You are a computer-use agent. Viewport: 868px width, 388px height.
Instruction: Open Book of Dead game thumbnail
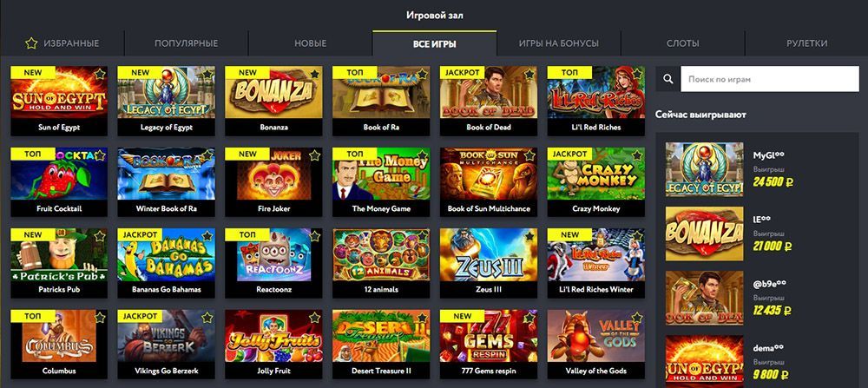coord(488,92)
